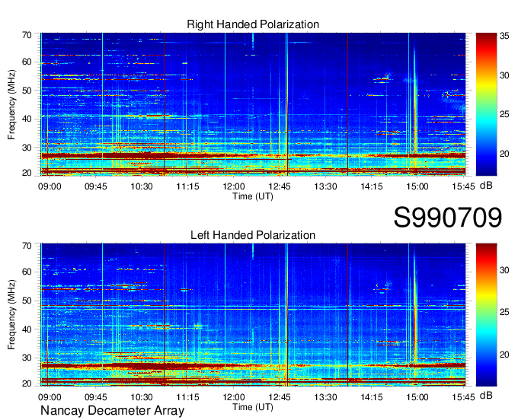Click the 70 frequency tick on top plot
This screenshot has width=518, height=420.
27,35
